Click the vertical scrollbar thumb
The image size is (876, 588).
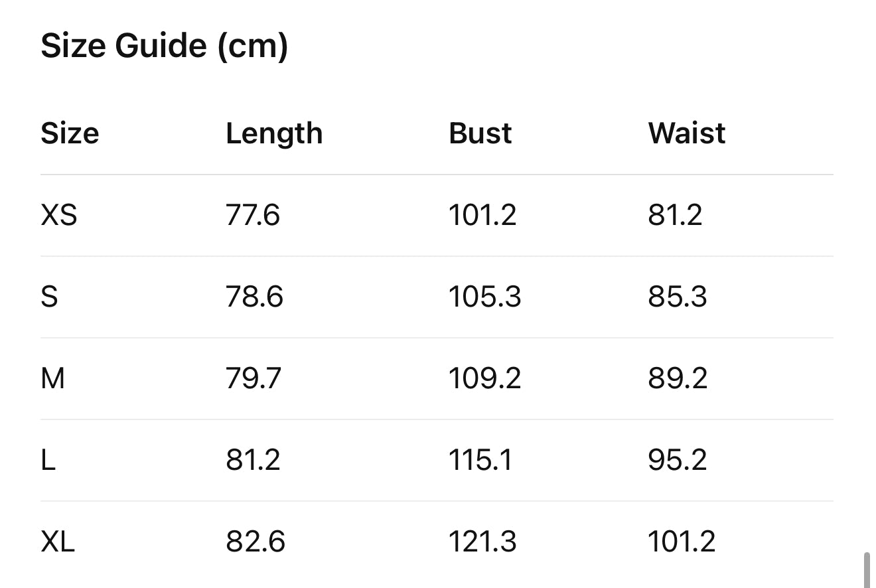click(x=867, y=569)
